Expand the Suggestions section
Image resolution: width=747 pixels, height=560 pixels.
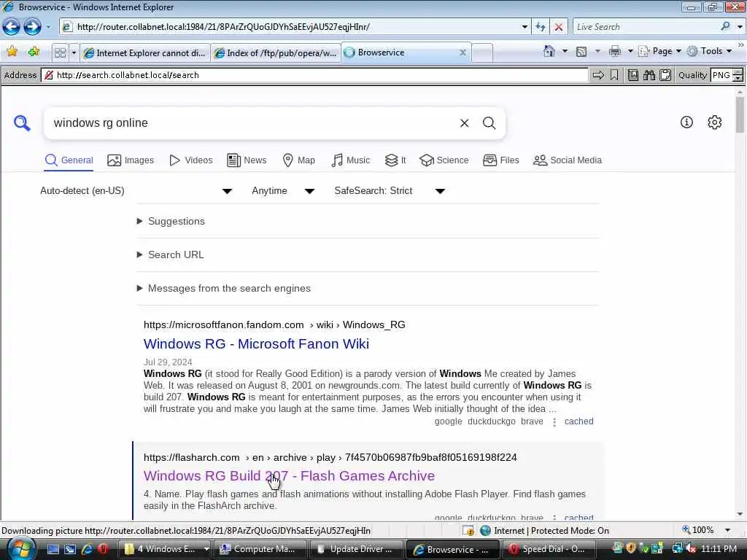click(171, 222)
